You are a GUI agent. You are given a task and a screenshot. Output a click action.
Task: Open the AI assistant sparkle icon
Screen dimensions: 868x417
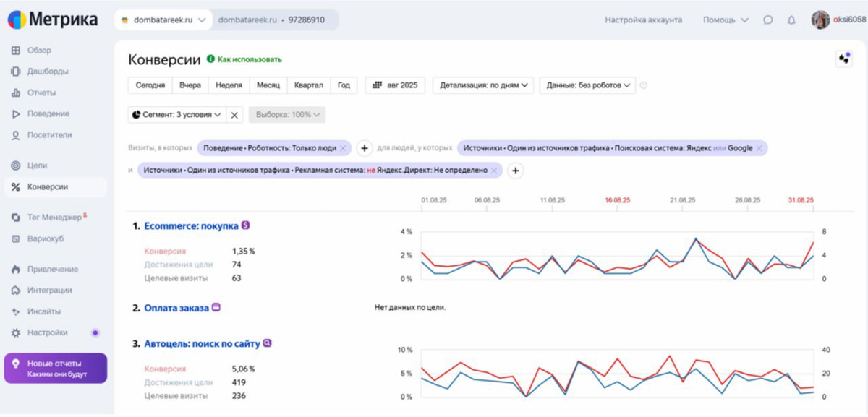843,59
